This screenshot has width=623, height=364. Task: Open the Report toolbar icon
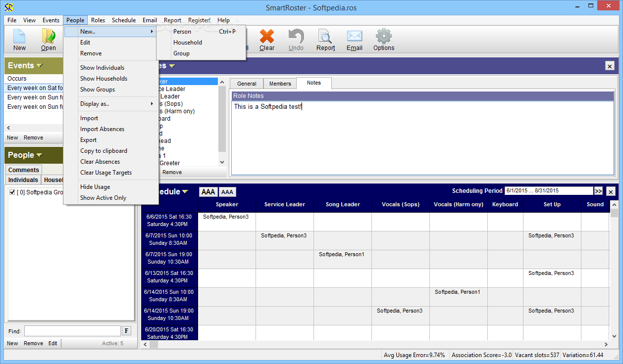(x=325, y=40)
